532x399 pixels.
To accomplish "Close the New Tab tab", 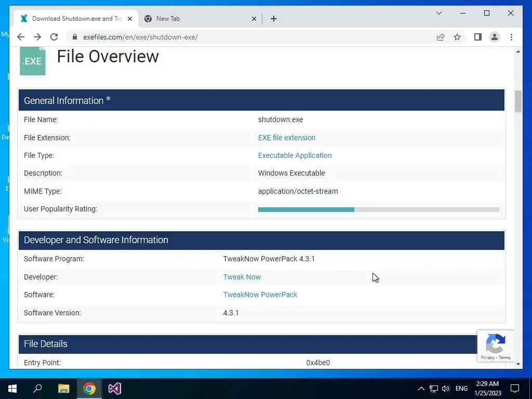I will click(254, 19).
